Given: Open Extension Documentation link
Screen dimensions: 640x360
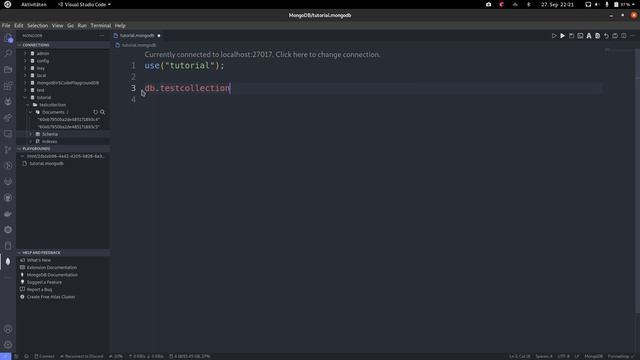Looking at the screenshot, I should click(52, 267).
